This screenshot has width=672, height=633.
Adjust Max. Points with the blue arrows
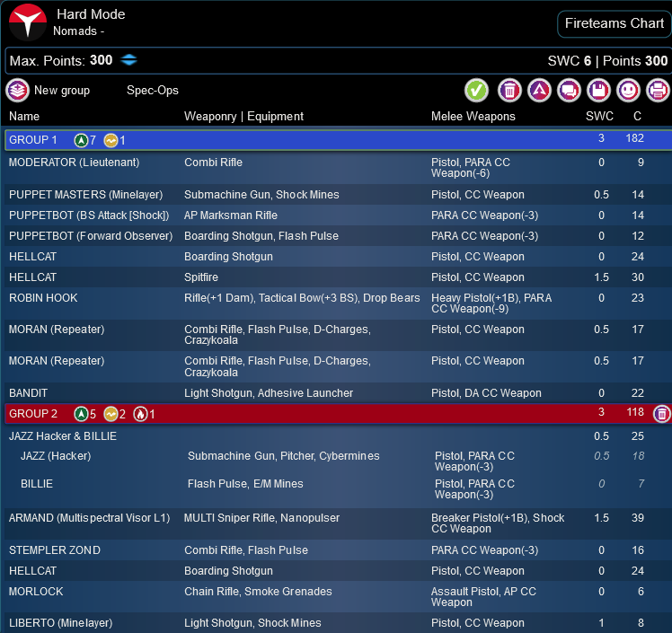point(128,59)
